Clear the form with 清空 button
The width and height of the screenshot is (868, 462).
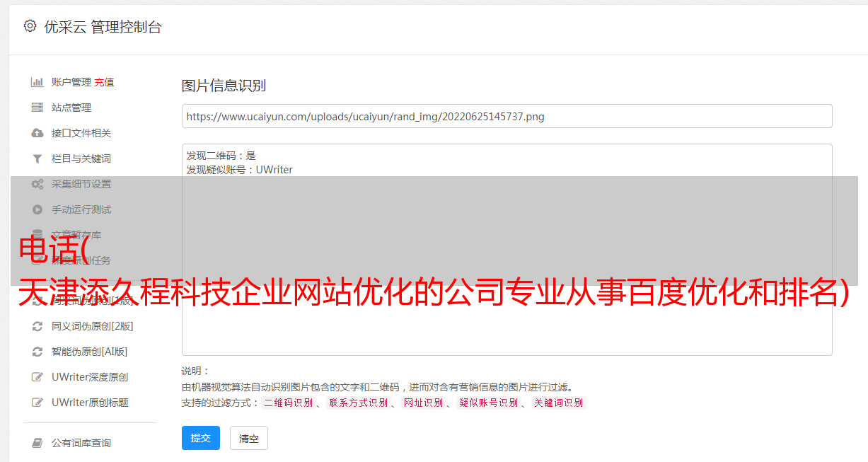tap(249, 438)
